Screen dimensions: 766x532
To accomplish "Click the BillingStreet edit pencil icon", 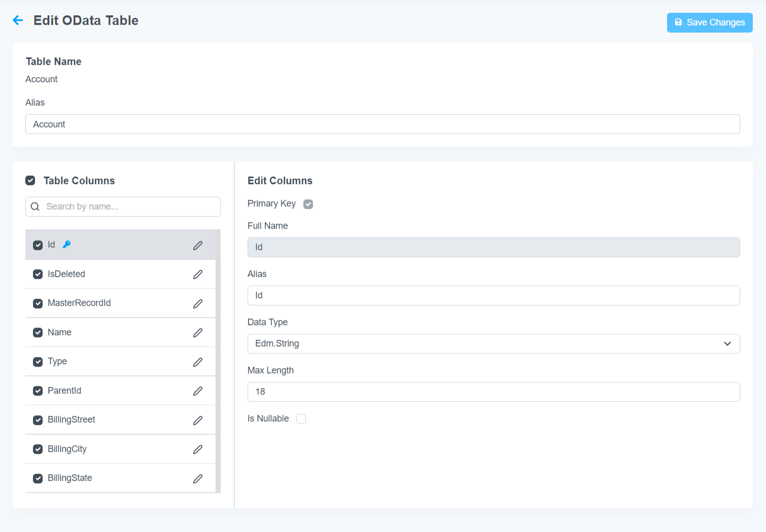I will tap(198, 420).
